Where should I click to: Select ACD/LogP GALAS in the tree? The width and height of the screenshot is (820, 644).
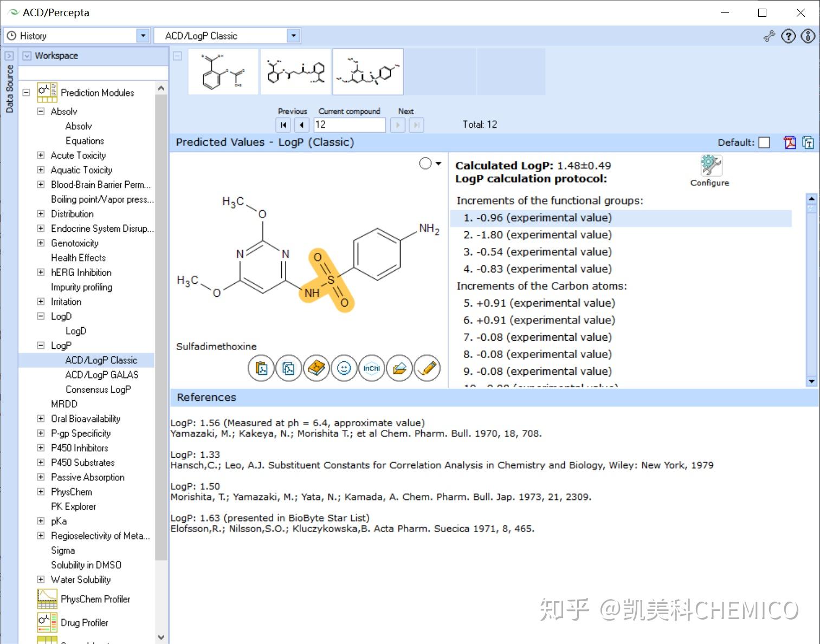coord(101,374)
